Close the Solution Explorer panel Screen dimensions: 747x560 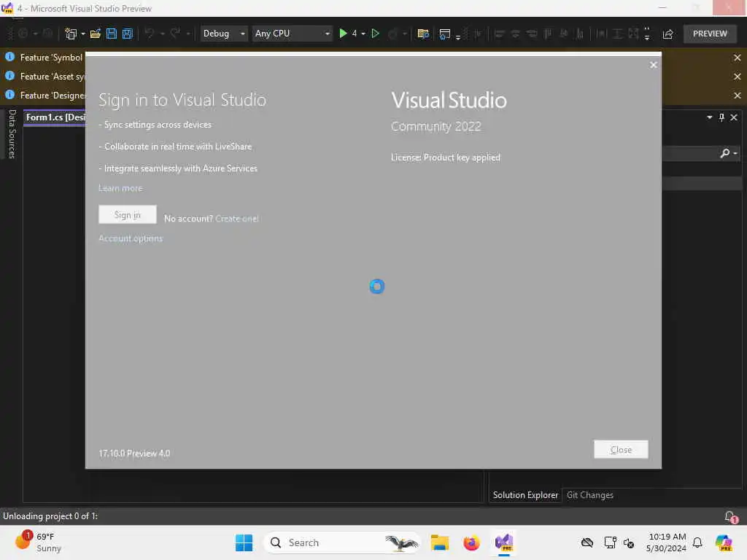(734, 117)
